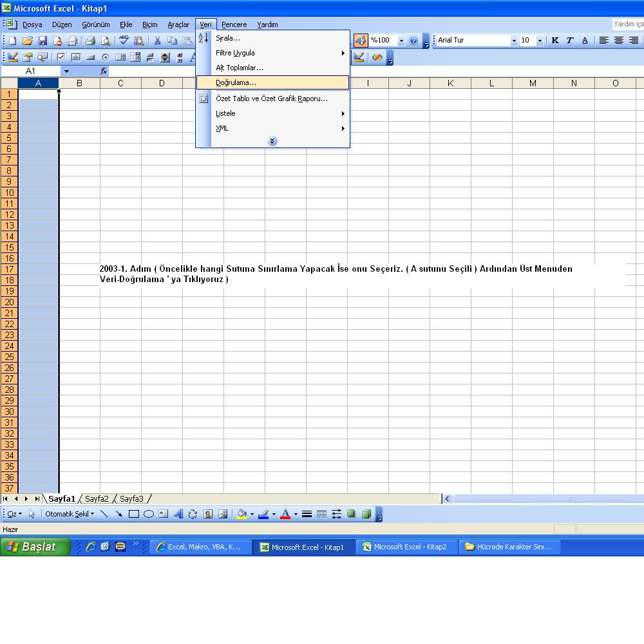Viewport: 644px width, 644px height.
Task: Select the Oval drawing tool
Action: click(149, 514)
